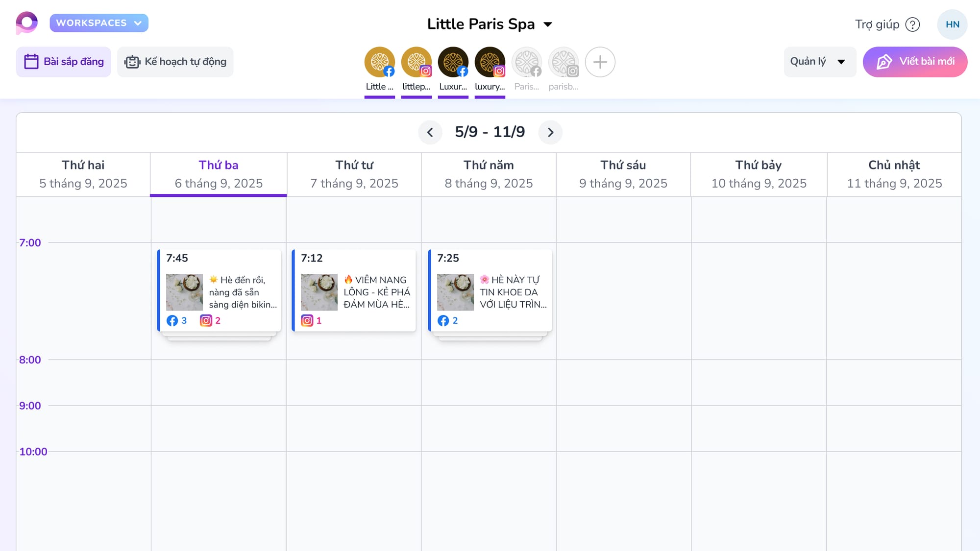The width and height of the screenshot is (980, 551).
Task: Select the Chủ nhật 11 tháng 9 column header
Action: [894, 174]
